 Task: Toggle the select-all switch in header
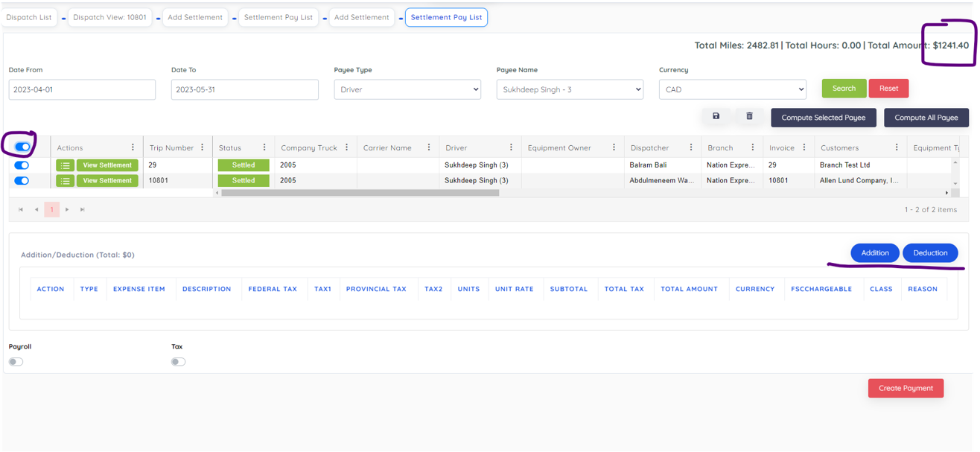point(22,147)
